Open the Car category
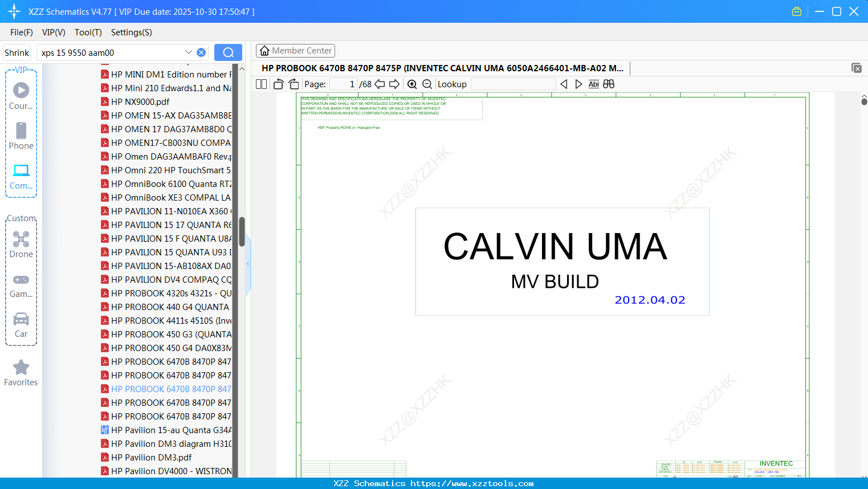 point(21,324)
